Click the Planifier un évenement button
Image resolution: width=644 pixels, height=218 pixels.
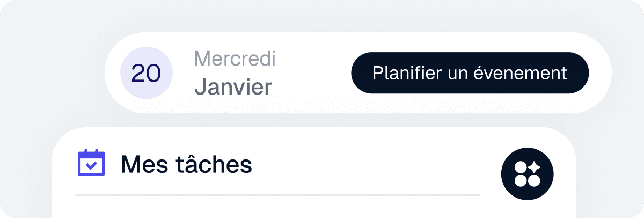(x=470, y=73)
